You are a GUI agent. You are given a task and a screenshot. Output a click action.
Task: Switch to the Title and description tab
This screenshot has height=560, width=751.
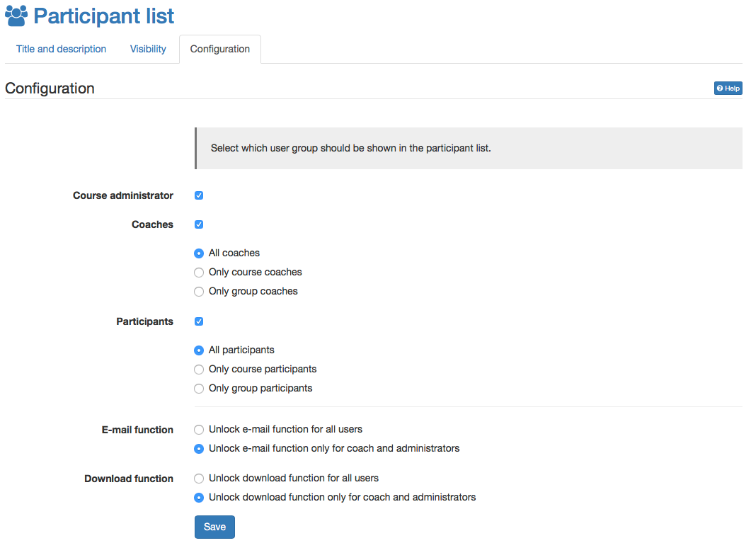[x=61, y=49]
